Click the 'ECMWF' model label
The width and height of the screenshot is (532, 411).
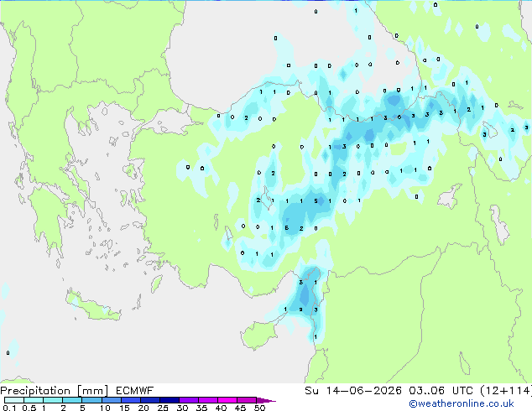click(x=135, y=391)
